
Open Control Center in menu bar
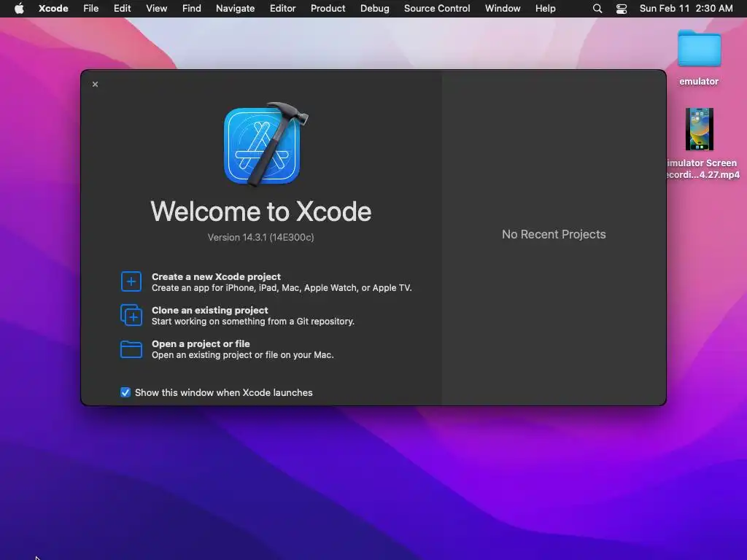pos(622,9)
